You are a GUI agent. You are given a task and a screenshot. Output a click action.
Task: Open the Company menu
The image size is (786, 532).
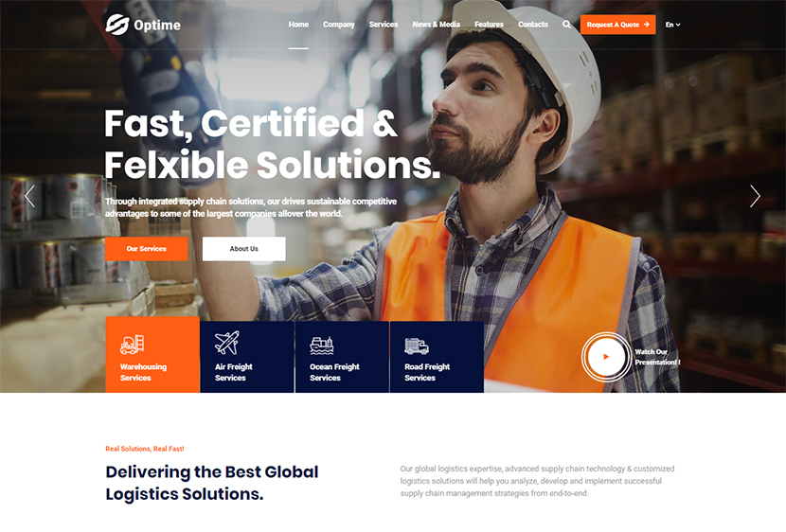click(x=339, y=24)
